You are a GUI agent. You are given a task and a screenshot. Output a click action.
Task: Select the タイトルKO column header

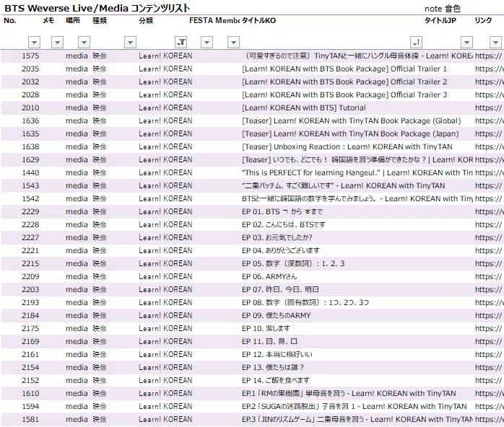[x=258, y=20]
